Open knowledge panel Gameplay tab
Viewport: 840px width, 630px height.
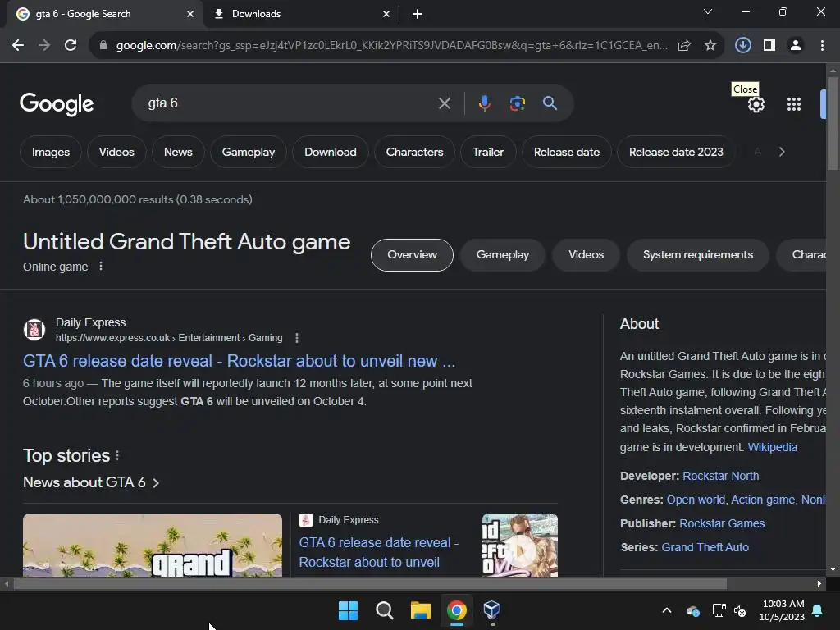pos(503,255)
